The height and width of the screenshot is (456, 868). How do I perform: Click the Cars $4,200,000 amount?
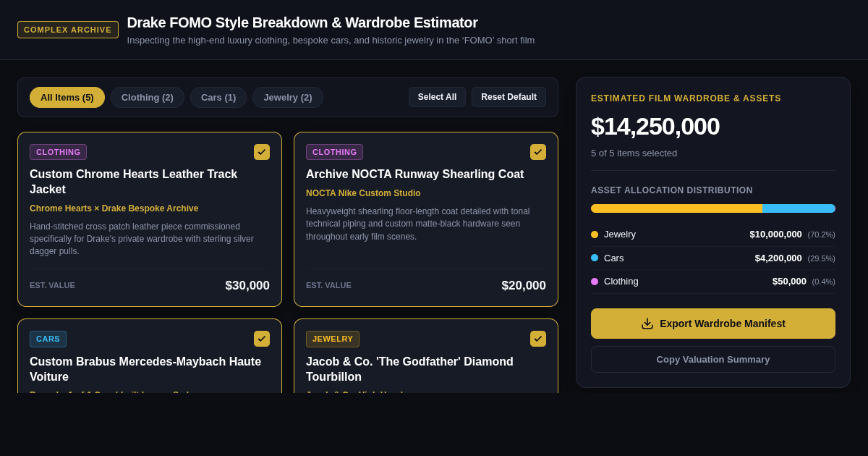click(x=778, y=258)
